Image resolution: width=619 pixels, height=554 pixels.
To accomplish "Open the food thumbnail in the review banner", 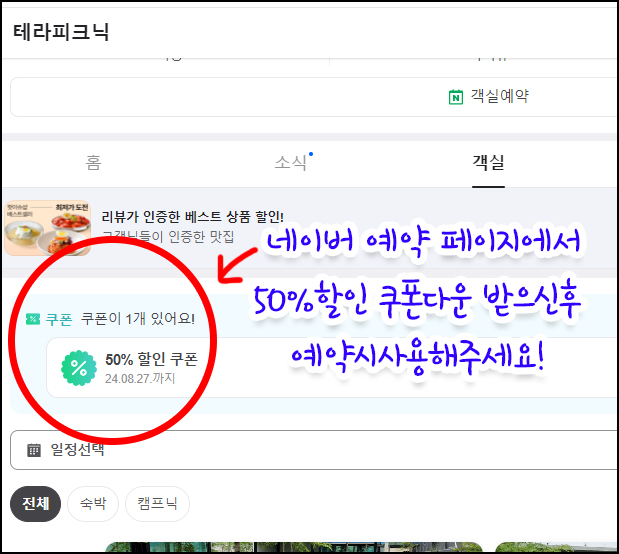I will pyautogui.click(x=40, y=226).
